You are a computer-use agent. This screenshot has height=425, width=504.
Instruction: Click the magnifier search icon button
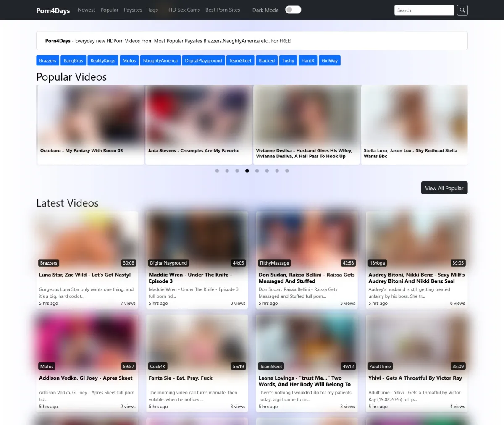click(462, 10)
